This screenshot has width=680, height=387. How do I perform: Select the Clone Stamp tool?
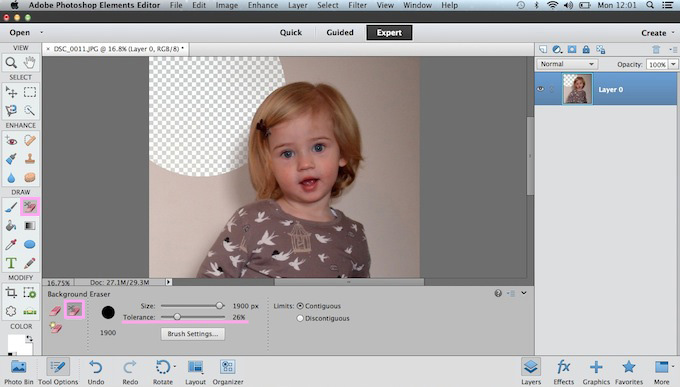pos(29,159)
